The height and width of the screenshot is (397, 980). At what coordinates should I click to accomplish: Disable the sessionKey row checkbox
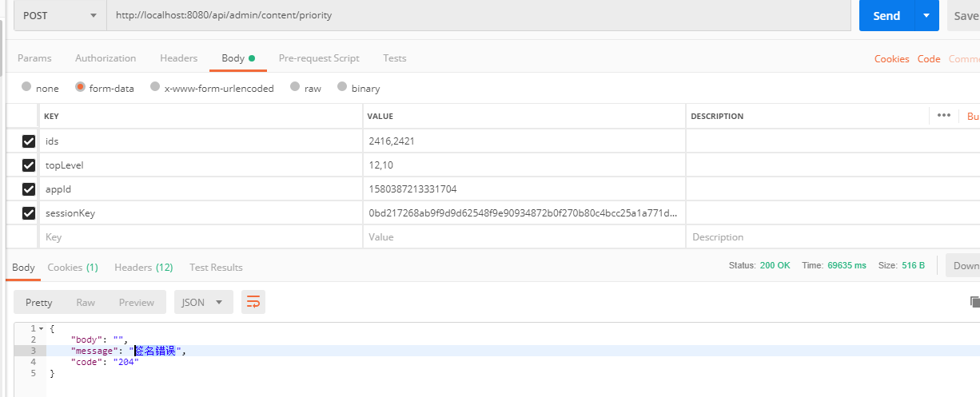click(x=29, y=213)
